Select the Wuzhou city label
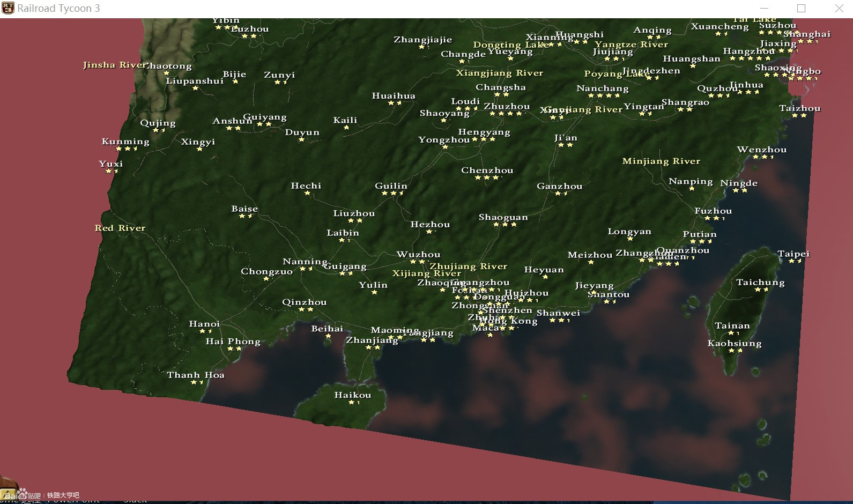This screenshot has height=504, width=853. click(418, 255)
